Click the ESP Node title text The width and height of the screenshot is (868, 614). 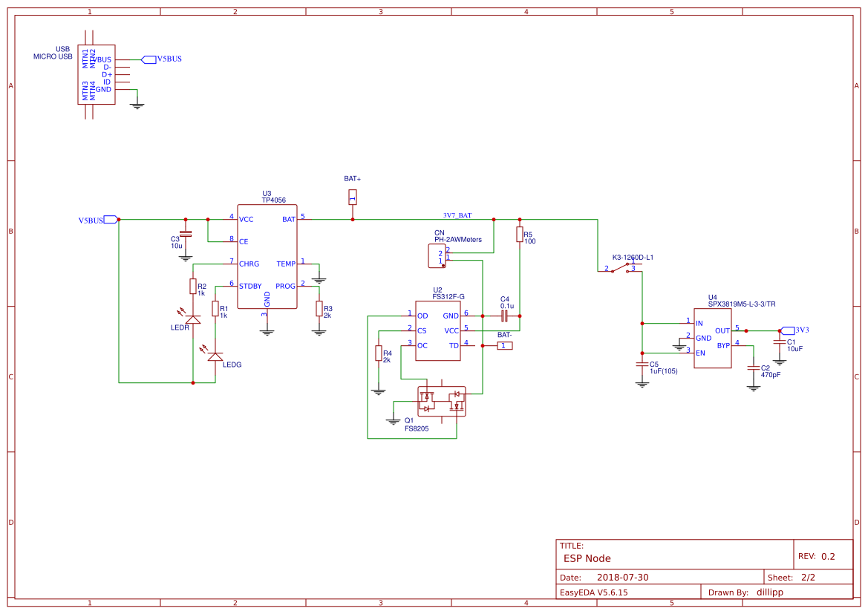coord(587,558)
